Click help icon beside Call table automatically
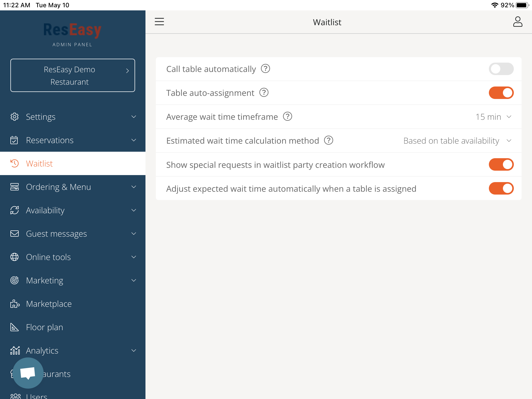The height and width of the screenshot is (399, 532). click(x=265, y=69)
